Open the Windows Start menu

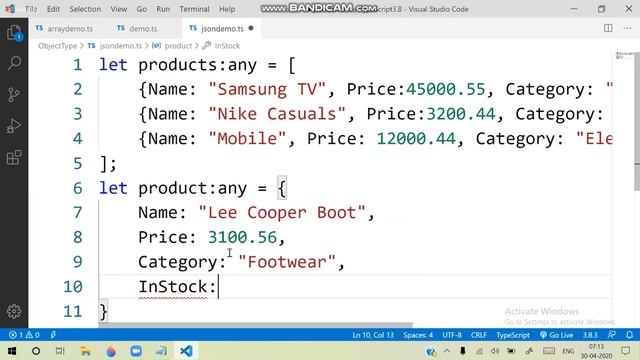pyautogui.click(x=12, y=351)
